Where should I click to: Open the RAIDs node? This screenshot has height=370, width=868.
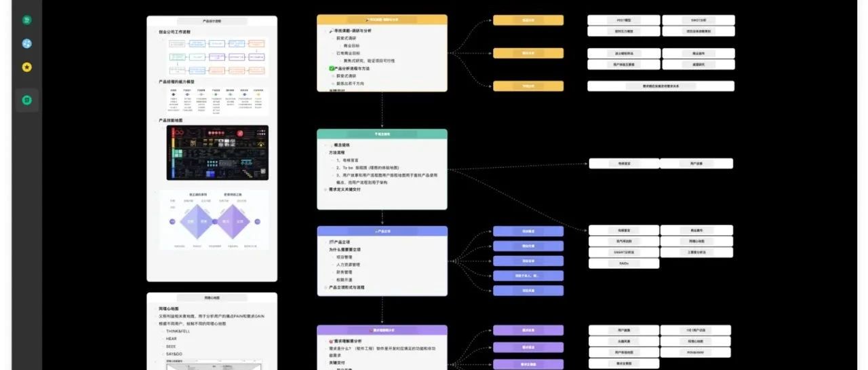[x=623, y=263]
